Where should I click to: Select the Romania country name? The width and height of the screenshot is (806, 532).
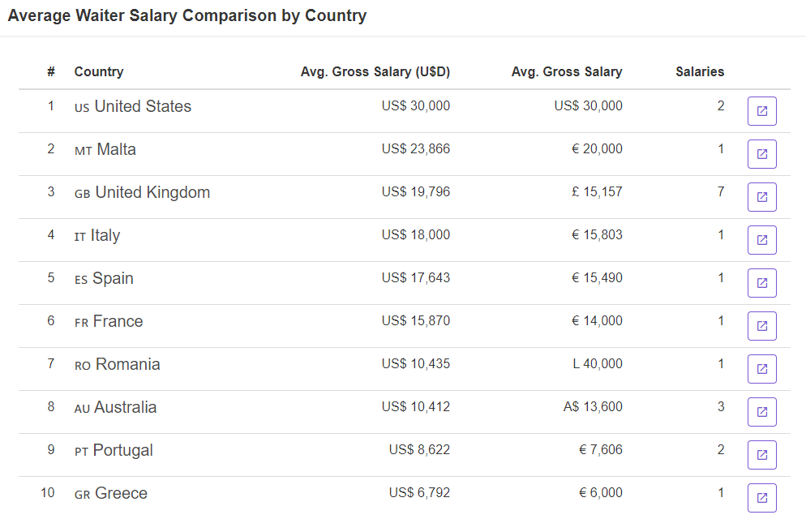(x=127, y=364)
